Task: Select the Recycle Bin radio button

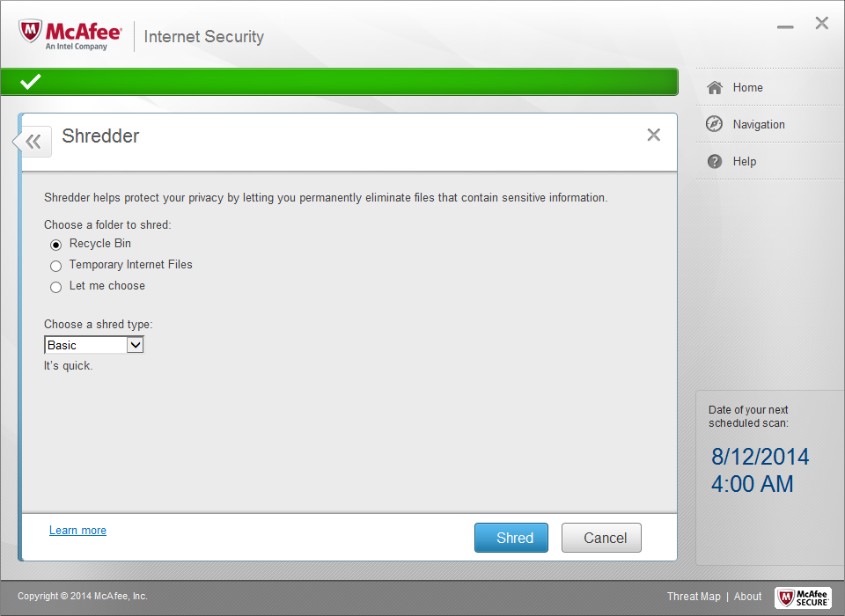Action: 55,245
